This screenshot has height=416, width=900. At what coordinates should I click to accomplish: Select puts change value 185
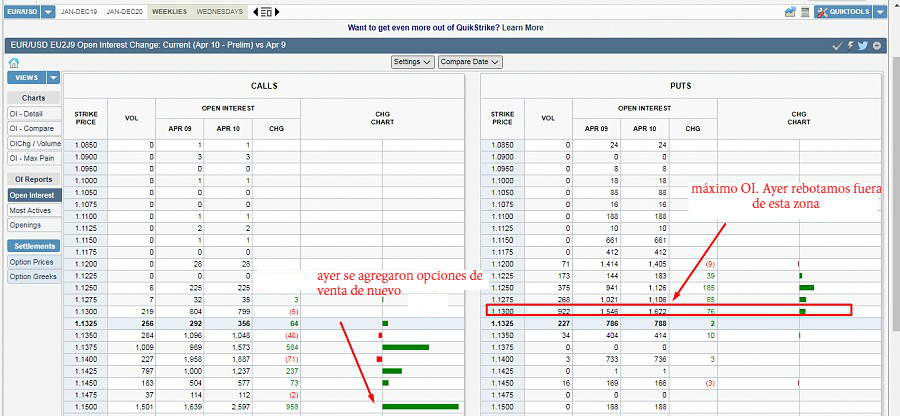(695, 287)
